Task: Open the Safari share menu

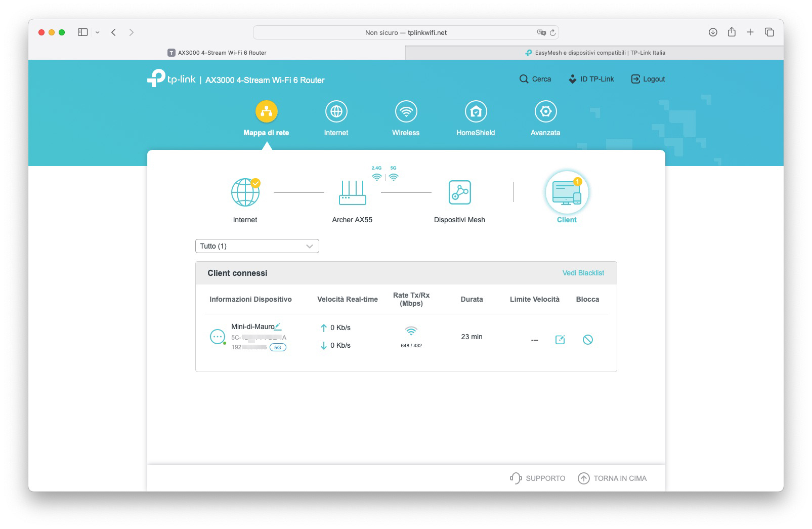Action: 732,32
